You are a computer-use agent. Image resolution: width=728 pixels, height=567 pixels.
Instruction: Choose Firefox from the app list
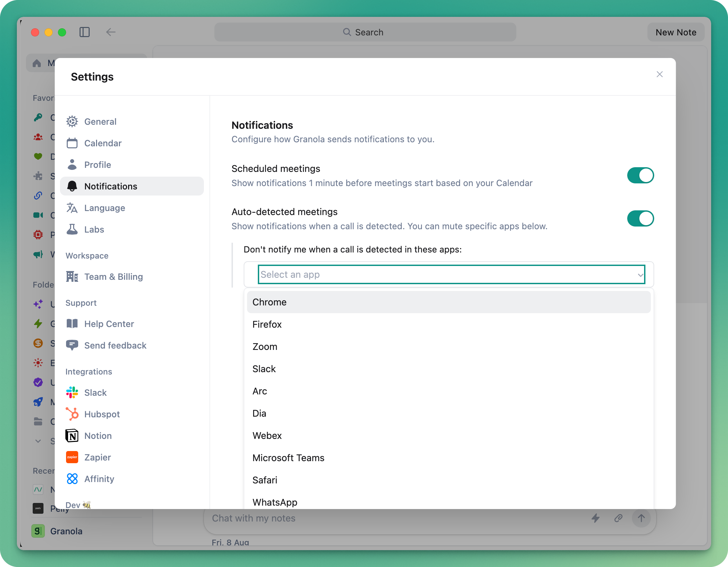point(449,324)
